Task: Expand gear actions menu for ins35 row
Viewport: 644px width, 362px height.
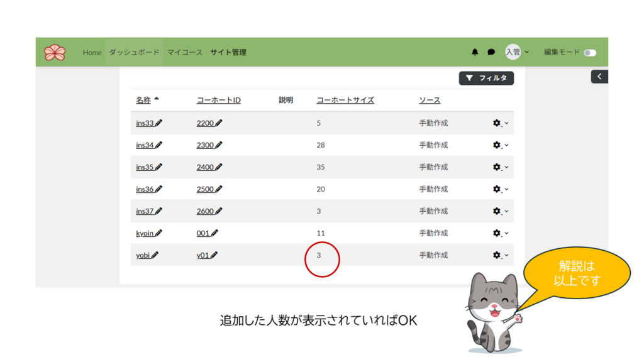Action: [x=500, y=167]
